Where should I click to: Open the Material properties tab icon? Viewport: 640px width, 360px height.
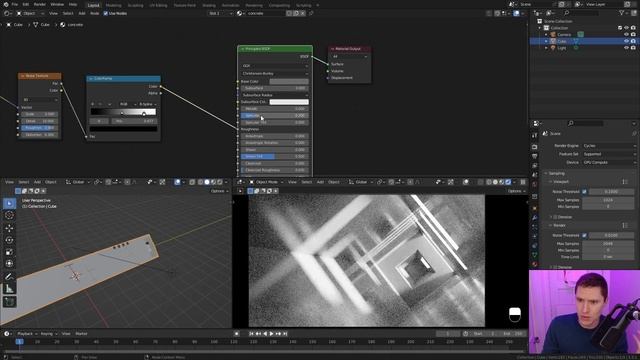[535, 264]
